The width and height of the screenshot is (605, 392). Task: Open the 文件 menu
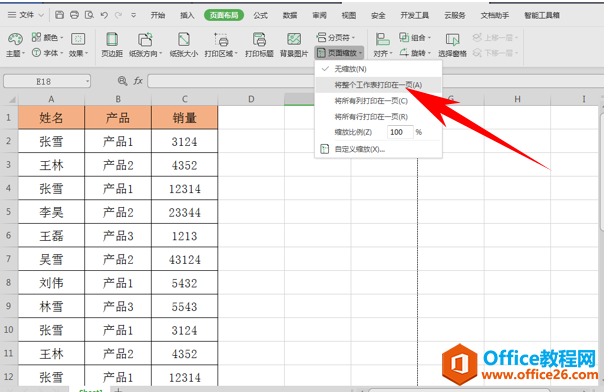(25, 15)
